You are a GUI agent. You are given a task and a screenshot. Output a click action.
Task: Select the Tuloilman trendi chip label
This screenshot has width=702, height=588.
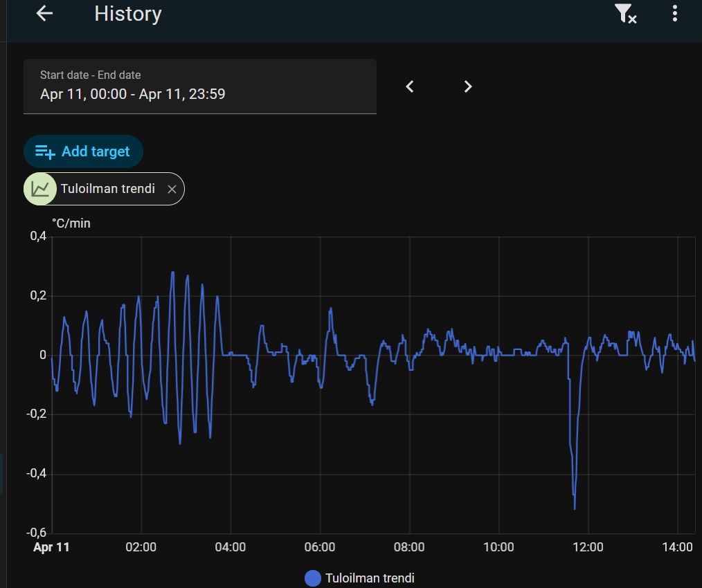(107, 189)
